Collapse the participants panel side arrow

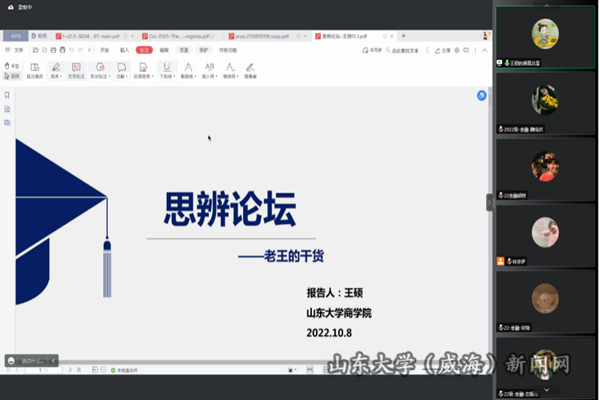(x=489, y=203)
